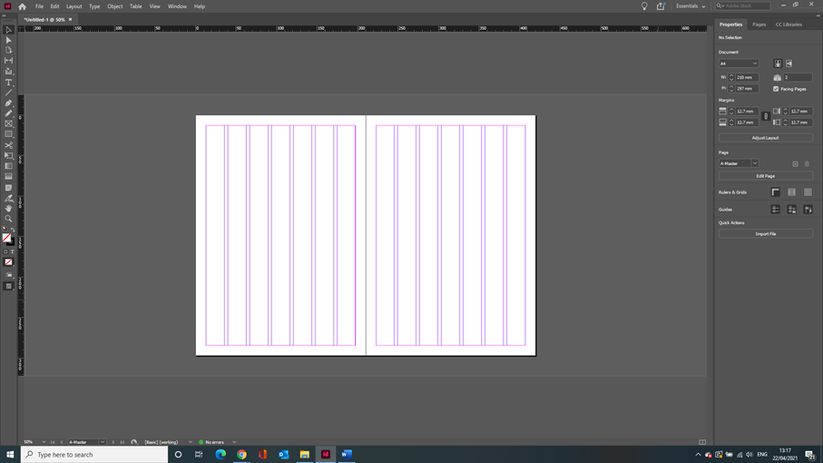The width and height of the screenshot is (823, 463).
Task: Toggle the margins chain link constraint
Action: coord(765,116)
